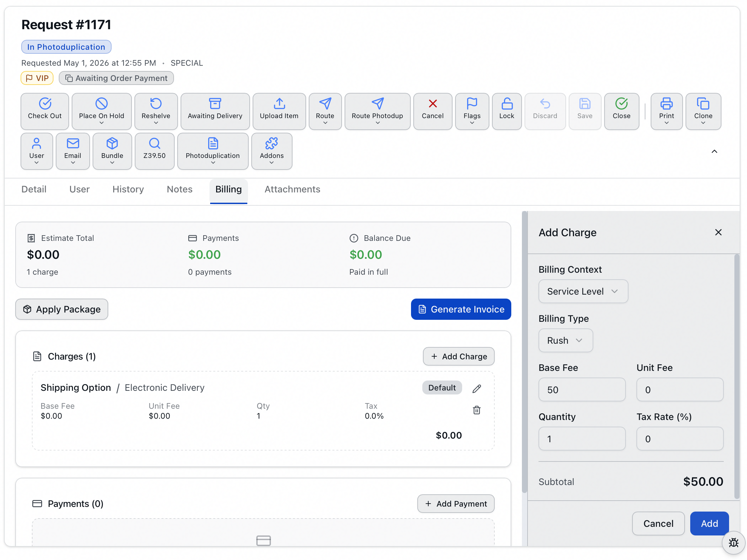Open the Place On Hold menu

(101, 111)
